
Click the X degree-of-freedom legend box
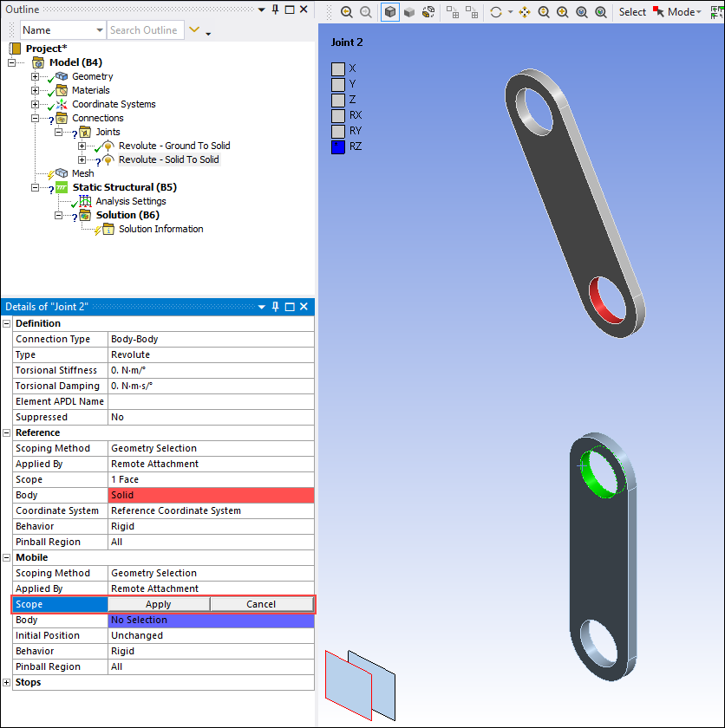click(x=338, y=68)
